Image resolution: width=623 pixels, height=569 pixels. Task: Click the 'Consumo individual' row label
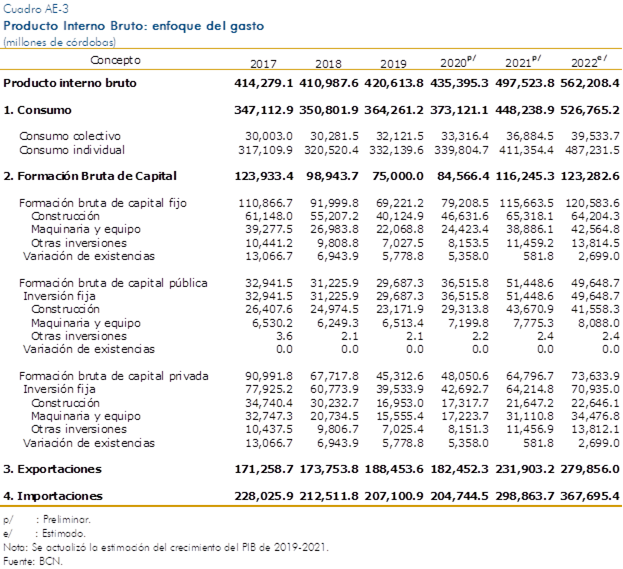pyautogui.click(x=72, y=150)
